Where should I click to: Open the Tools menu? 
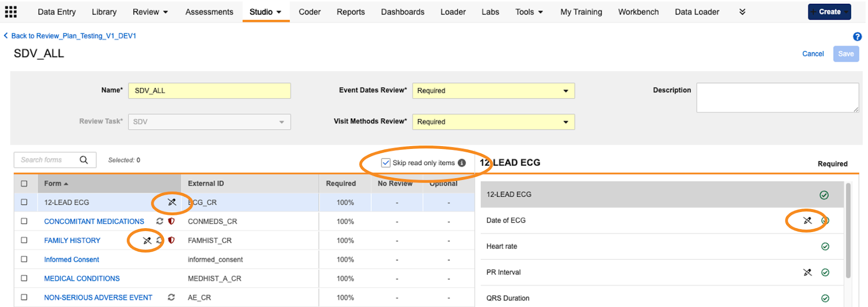(x=529, y=12)
